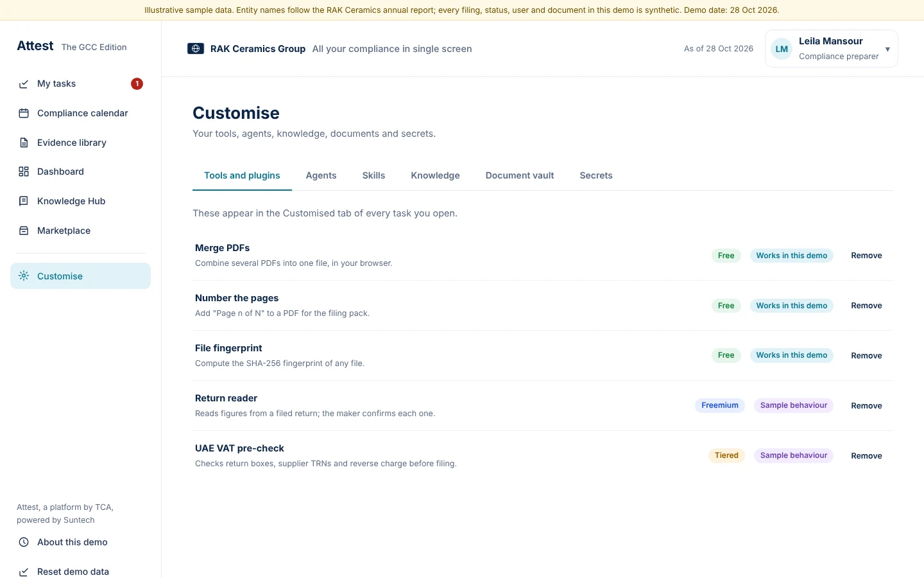Click the Reset demo data icon
This screenshot has height=578, width=924.
click(x=24, y=572)
